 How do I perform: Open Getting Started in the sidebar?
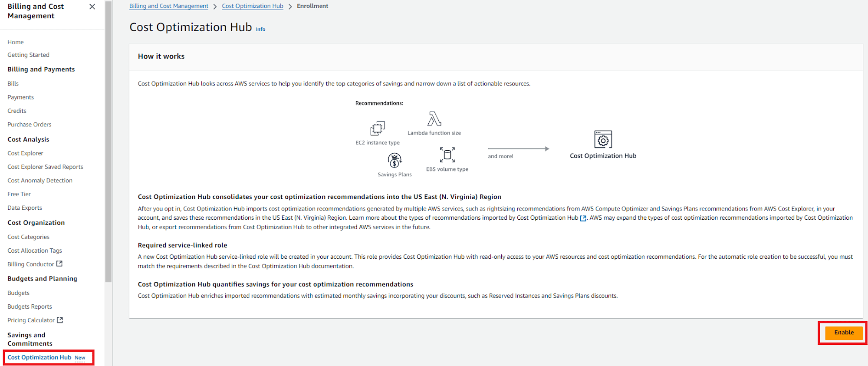click(28, 55)
